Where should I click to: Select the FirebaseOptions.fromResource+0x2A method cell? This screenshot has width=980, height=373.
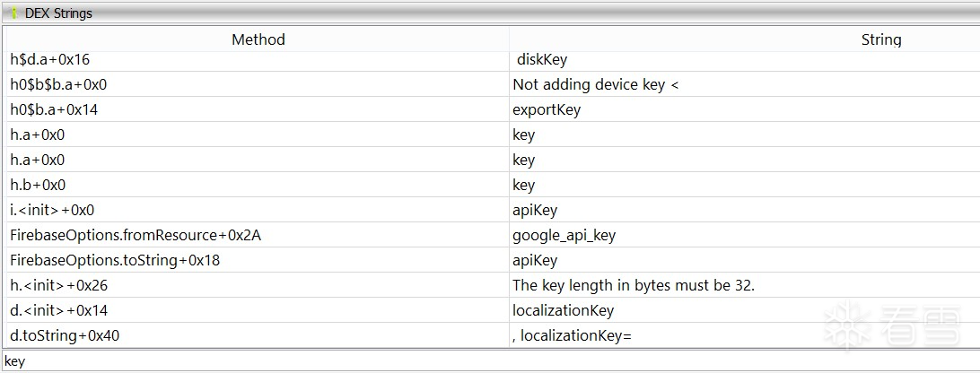pyautogui.click(x=136, y=235)
